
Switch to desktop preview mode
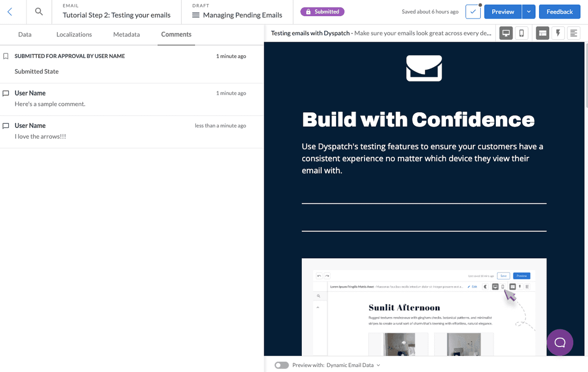(x=507, y=33)
